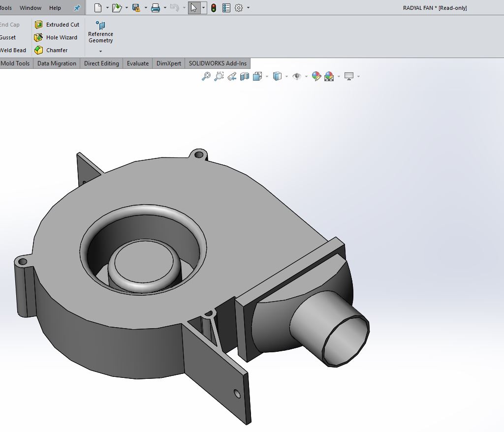This screenshot has height=432, width=504.
Task: Click the Chamfer label
Action: tap(57, 50)
